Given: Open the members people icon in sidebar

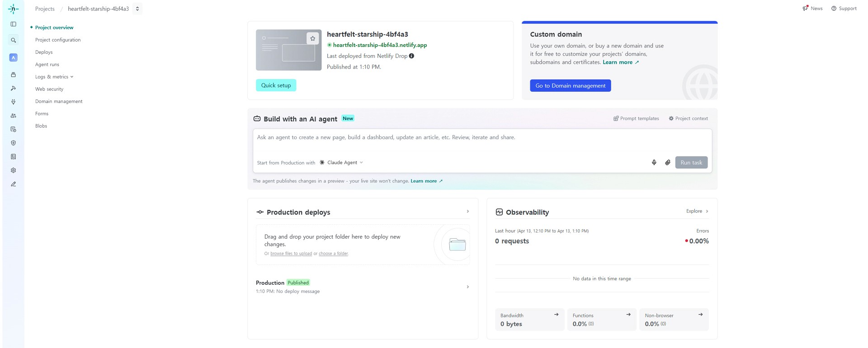Looking at the screenshot, I should pos(14,116).
